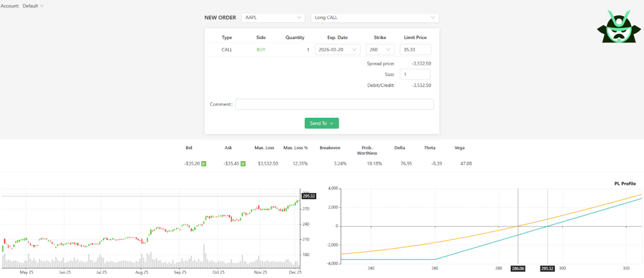Viewport: 644px width, 278px height.
Task: Click the Prob. Worthless column header
Action: (x=367, y=150)
